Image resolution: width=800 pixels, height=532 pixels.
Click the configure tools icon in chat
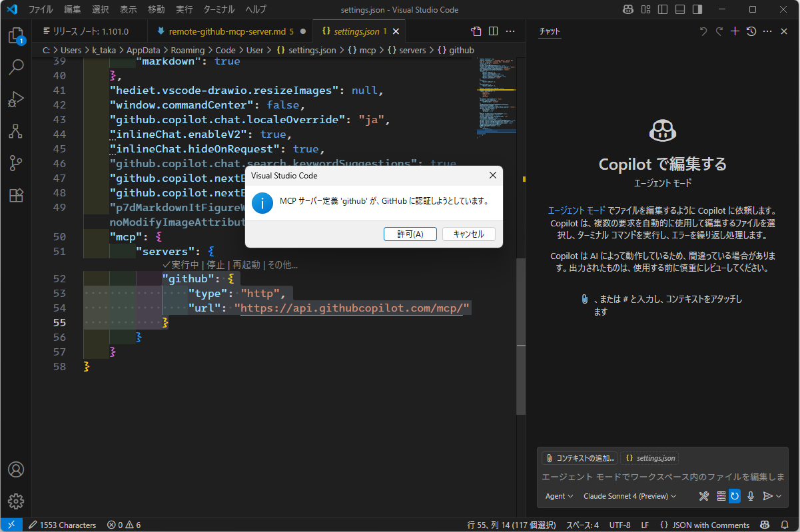coord(704,496)
